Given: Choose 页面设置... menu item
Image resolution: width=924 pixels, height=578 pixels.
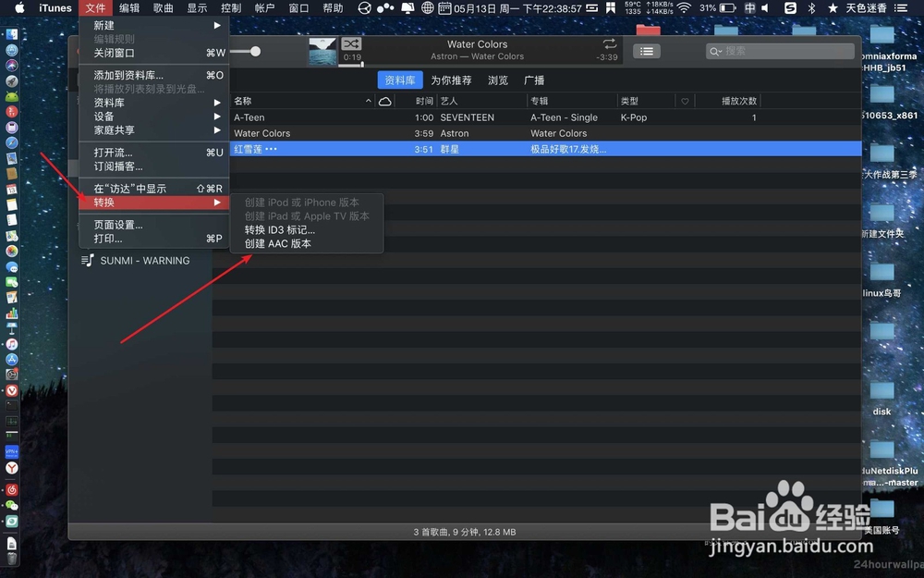Looking at the screenshot, I should click(153, 225).
